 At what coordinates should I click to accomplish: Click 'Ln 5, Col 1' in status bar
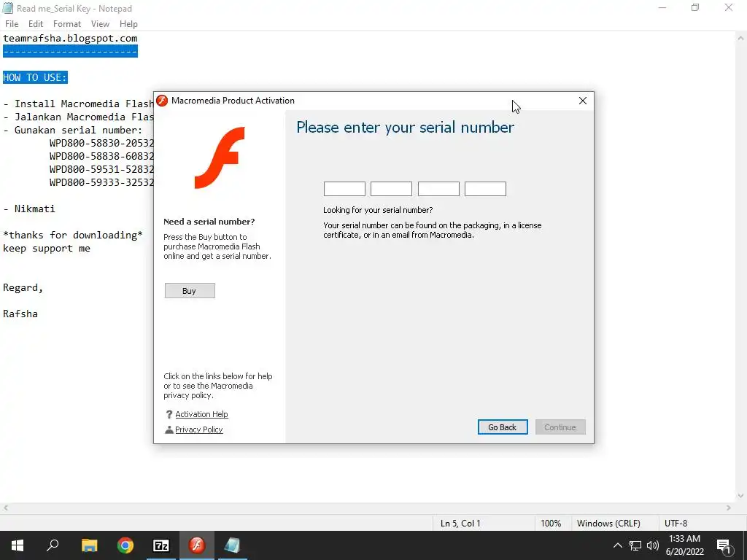point(460,524)
